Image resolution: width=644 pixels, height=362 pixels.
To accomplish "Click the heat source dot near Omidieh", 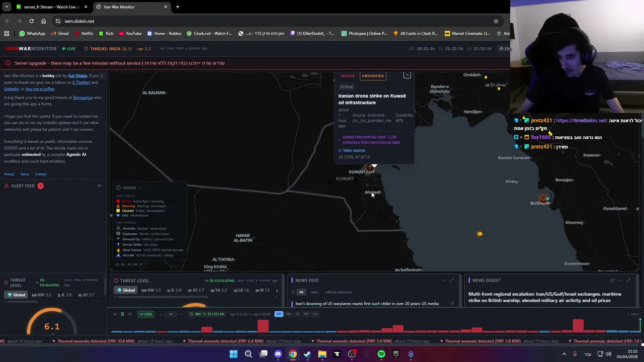I will click(486, 77).
